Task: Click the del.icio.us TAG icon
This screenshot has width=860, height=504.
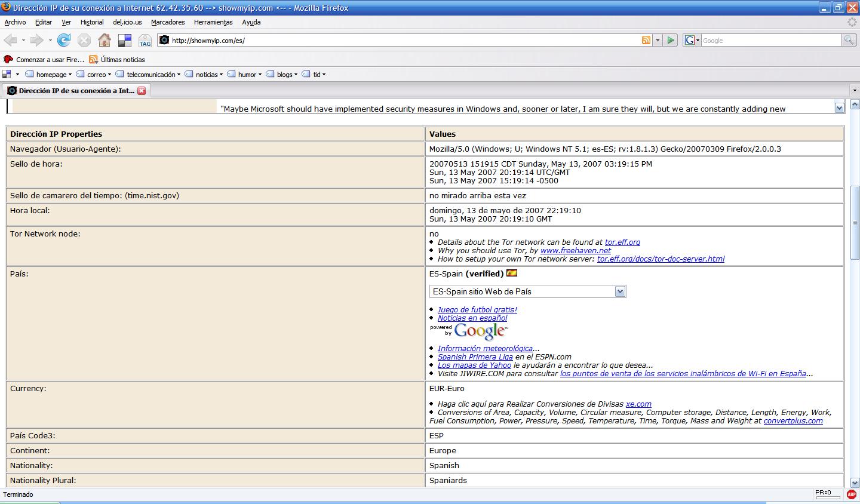Action: point(145,41)
